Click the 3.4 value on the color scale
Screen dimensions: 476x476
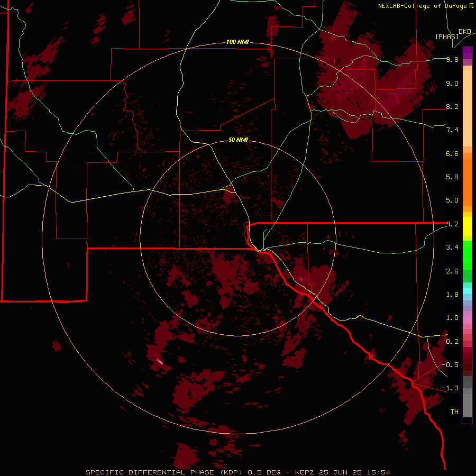452,248
